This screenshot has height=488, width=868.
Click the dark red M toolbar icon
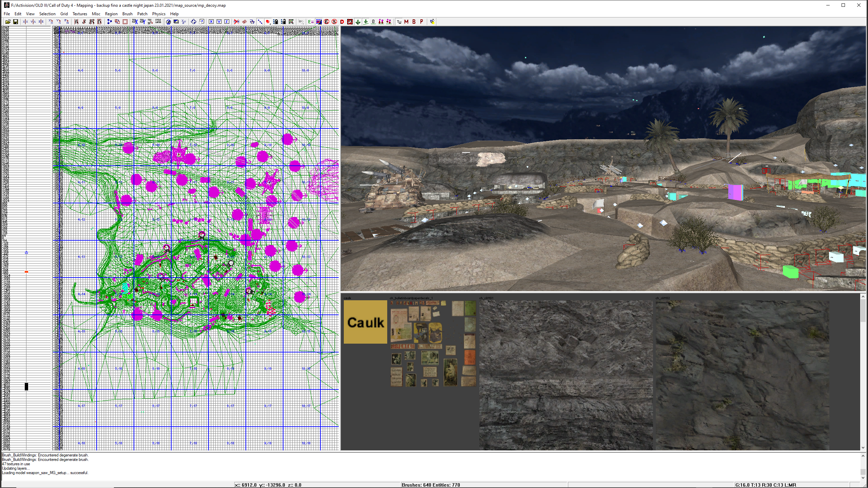click(406, 22)
